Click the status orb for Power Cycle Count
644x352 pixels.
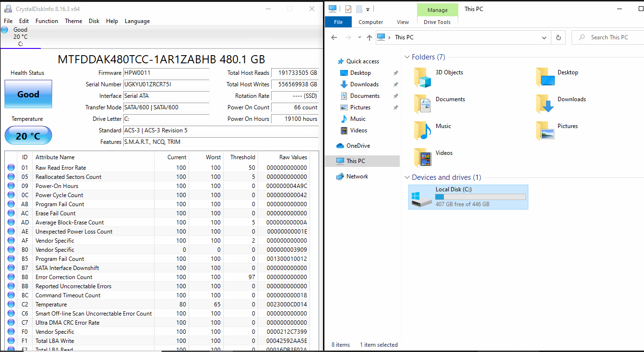coord(11,195)
